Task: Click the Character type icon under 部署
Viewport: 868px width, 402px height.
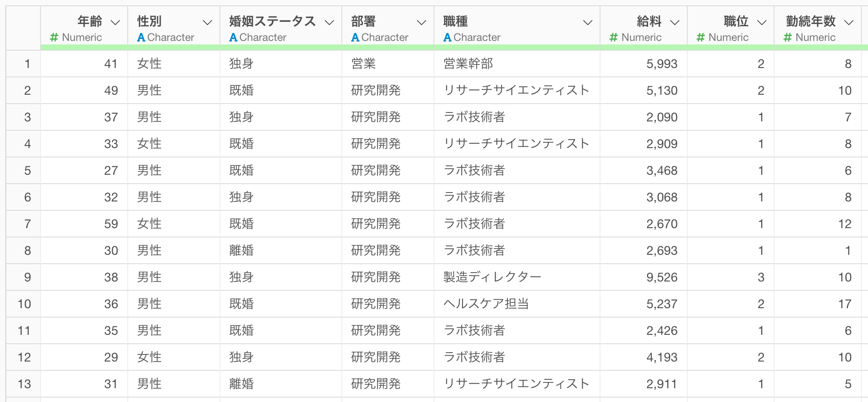Action: point(355,37)
